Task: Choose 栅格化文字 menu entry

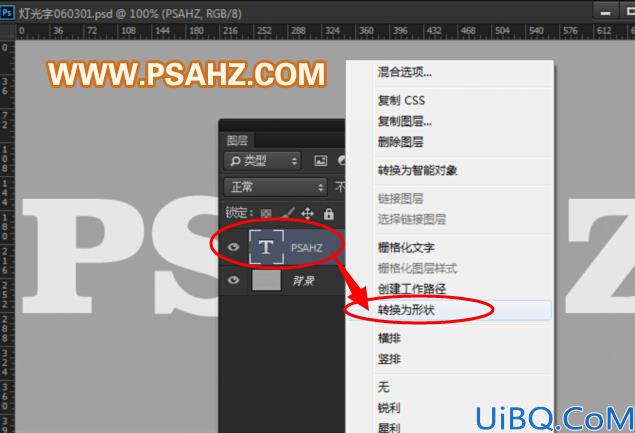Action: tap(406, 247)
